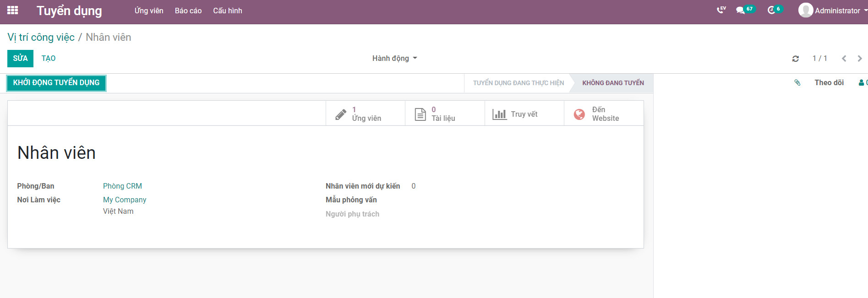Select the Tuyển dụng đang thực hiện stage
This screenshot has height=298, width=868.
coord(518,83)
